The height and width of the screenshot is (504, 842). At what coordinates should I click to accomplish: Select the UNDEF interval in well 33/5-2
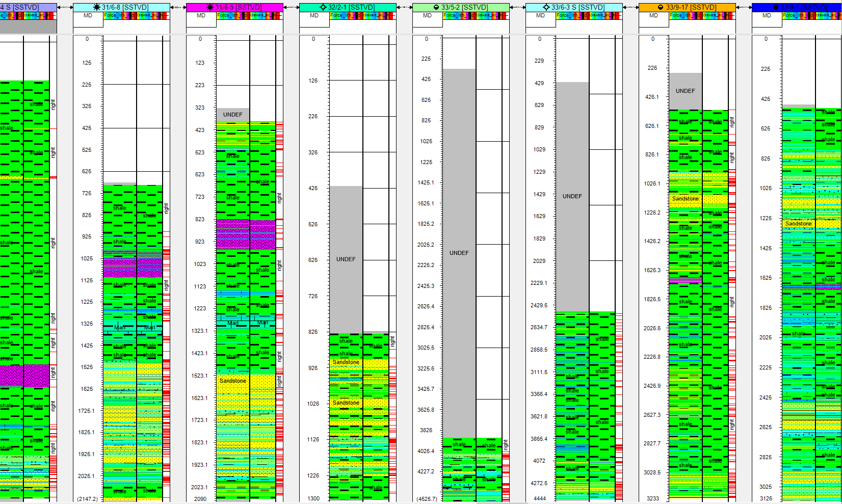coord(459,253)
